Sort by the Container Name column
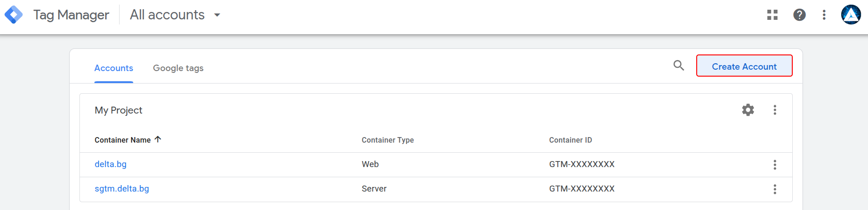 [123, 140]
